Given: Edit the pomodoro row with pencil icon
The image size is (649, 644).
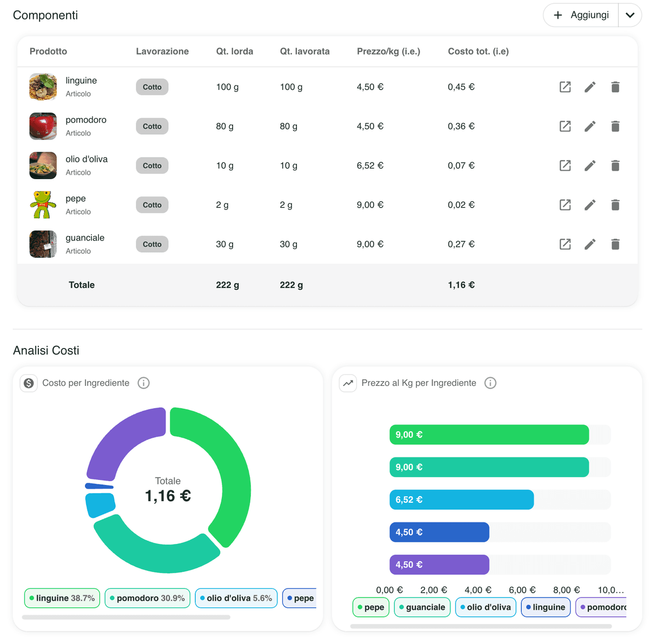Looking at the screenshot, I should click(x=590, y=127).
